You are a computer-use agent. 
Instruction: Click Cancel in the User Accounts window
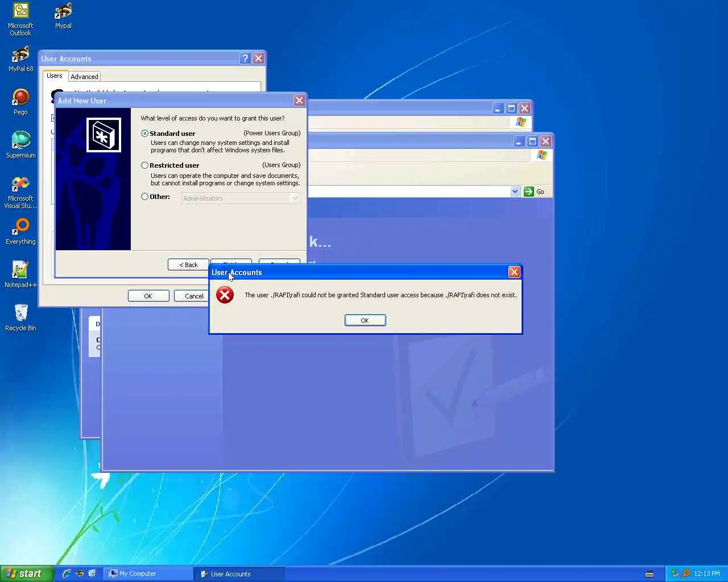(x=192, y=296)
